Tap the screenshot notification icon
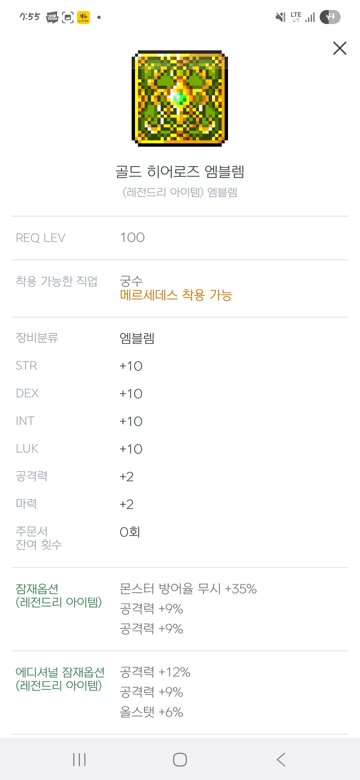The height and width of the screenshot is (780, 360). coord(68,17)
